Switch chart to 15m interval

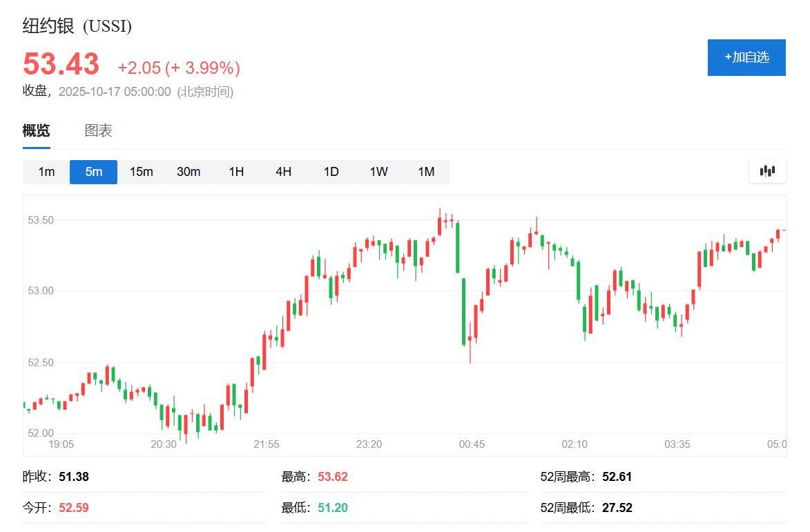pos(141,172)
